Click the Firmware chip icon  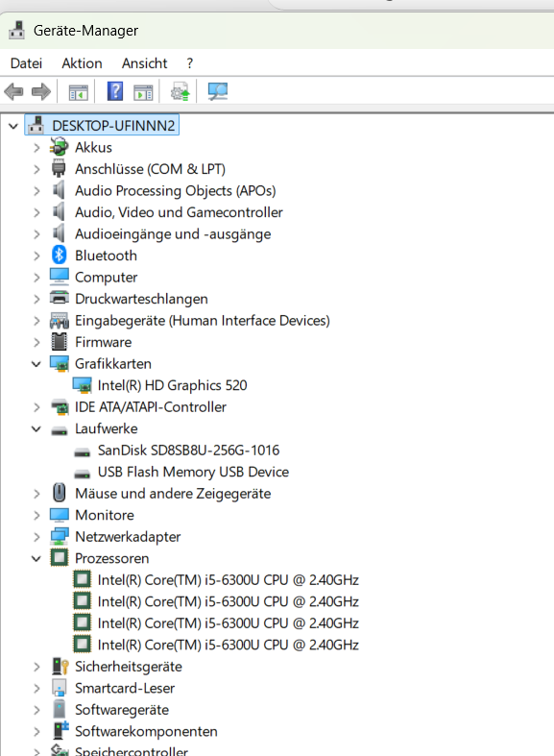click(60, 342)
